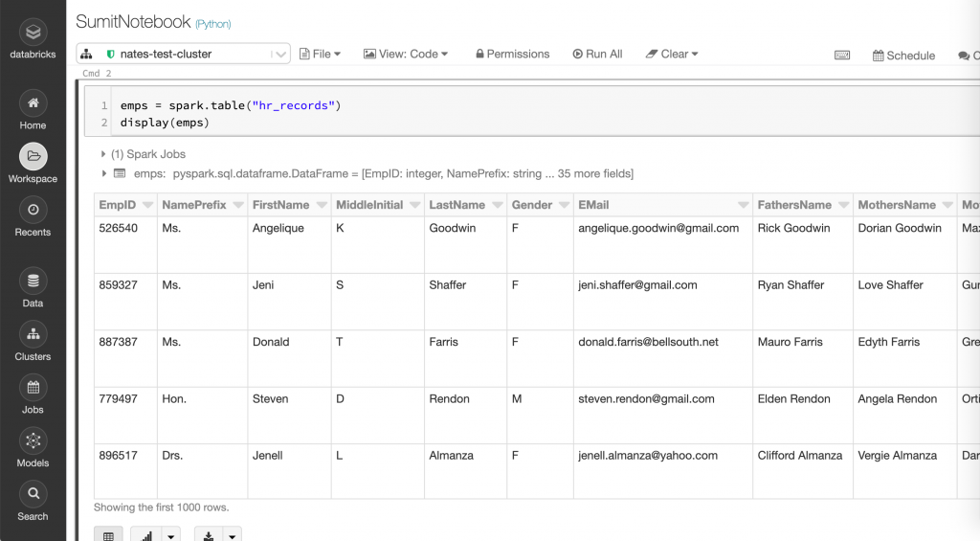Open notebook Permissions
Screen dimensions: 980x541
[512, 55]
